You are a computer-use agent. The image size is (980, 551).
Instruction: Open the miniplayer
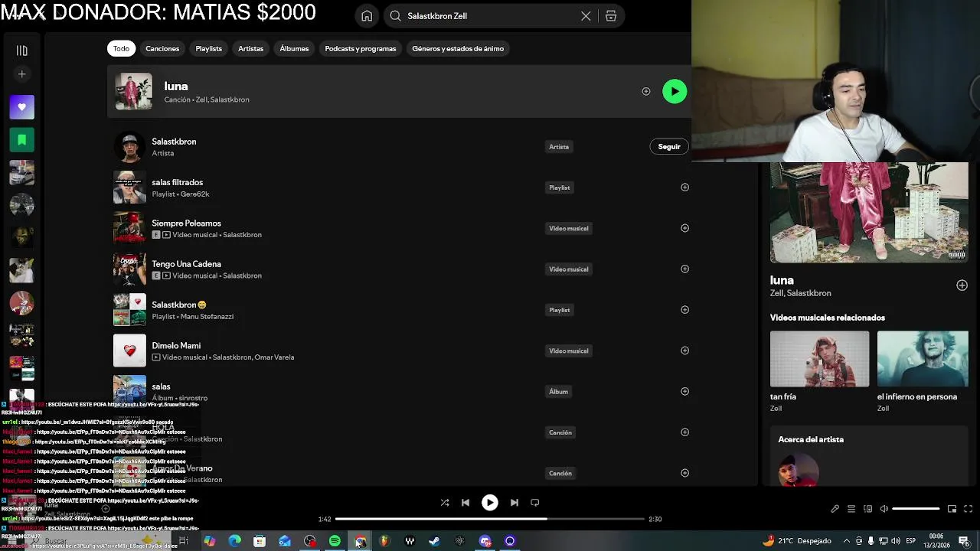click(952, 509)
